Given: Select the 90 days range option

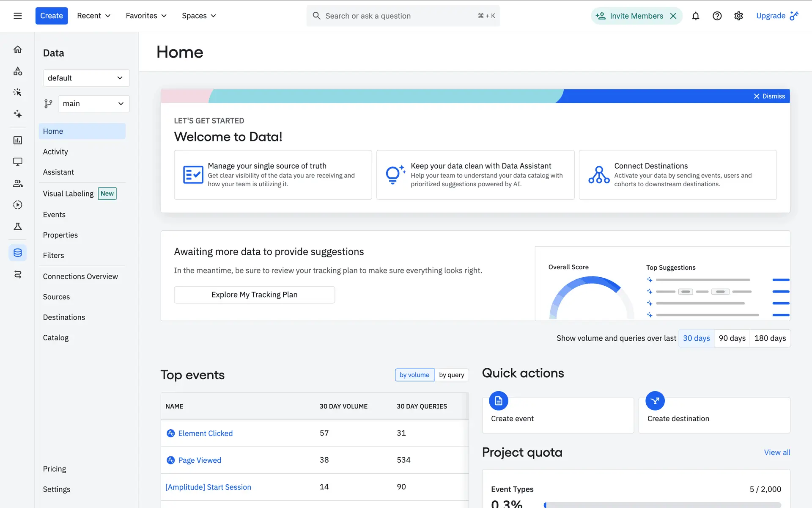Looking at the screenshot, I should (732, 338).
